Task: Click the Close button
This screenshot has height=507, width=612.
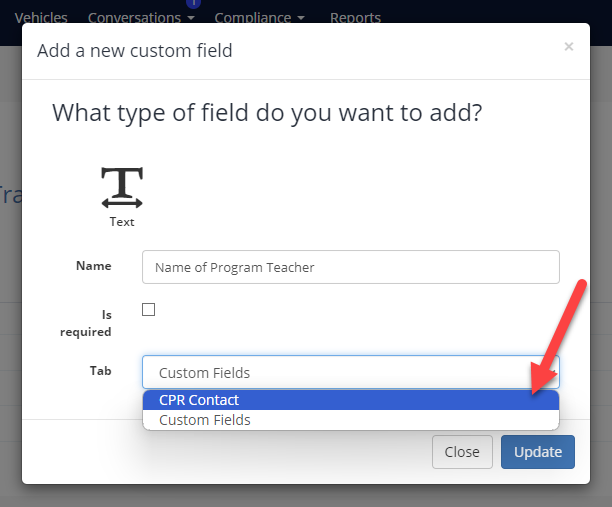Action: [462, 452]
